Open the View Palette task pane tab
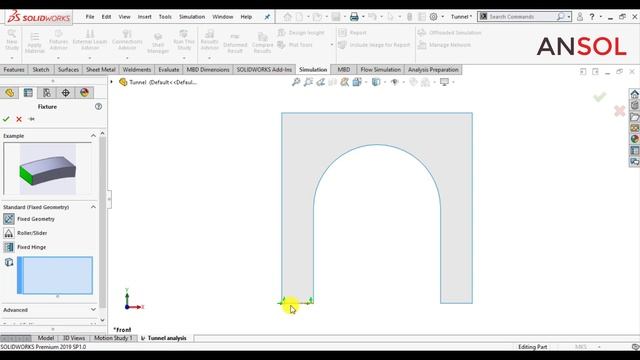 pos(635,128)
